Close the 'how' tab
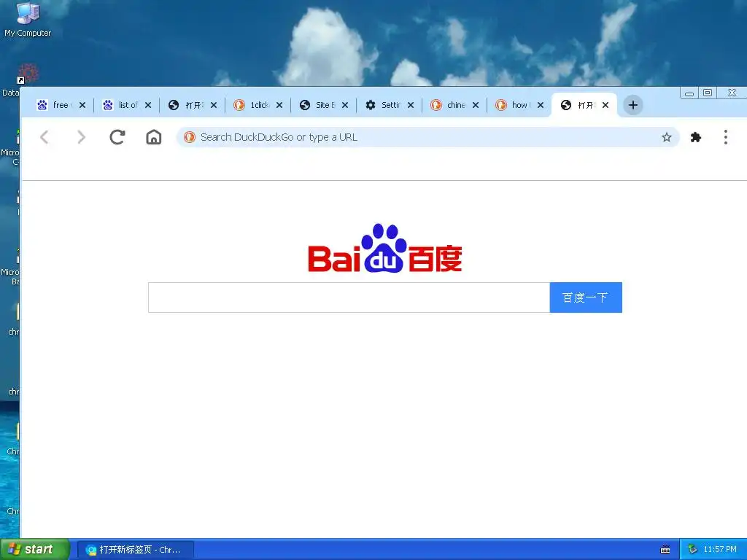The image size is (747, 560). (x=541, y=105)
